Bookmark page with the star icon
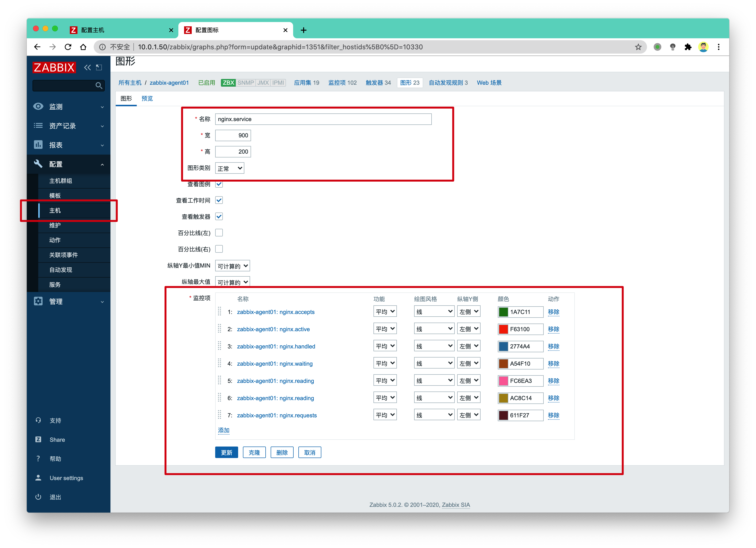 pyautogui.click(x=638, y=47)
